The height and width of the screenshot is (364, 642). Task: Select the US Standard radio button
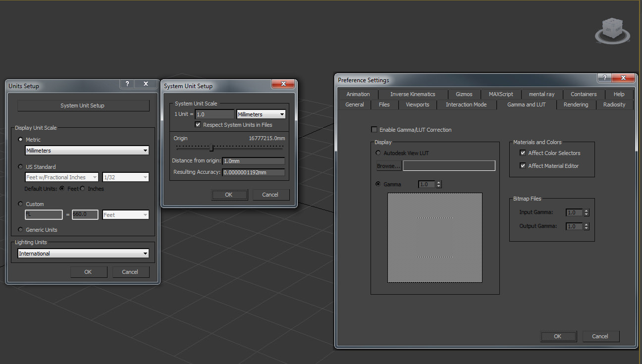(x=20, y=167)
